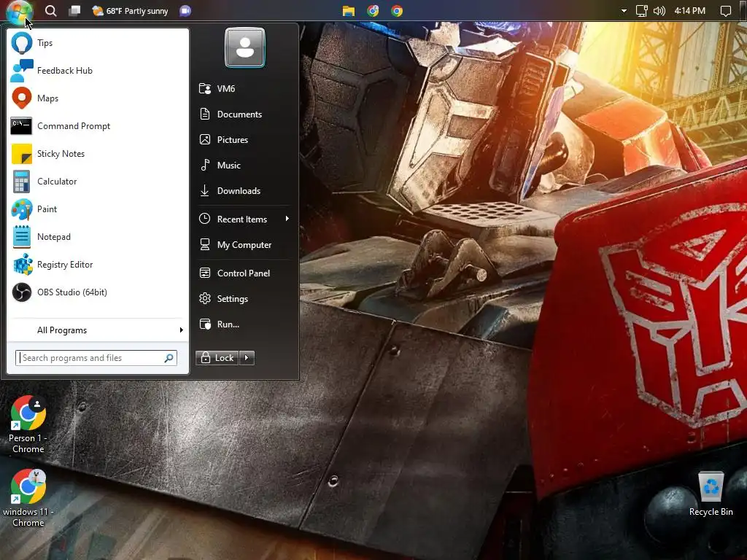The width and height of the screenshot is (747, 560).
Task: Launch Notepad
Action: coord(98,237)
